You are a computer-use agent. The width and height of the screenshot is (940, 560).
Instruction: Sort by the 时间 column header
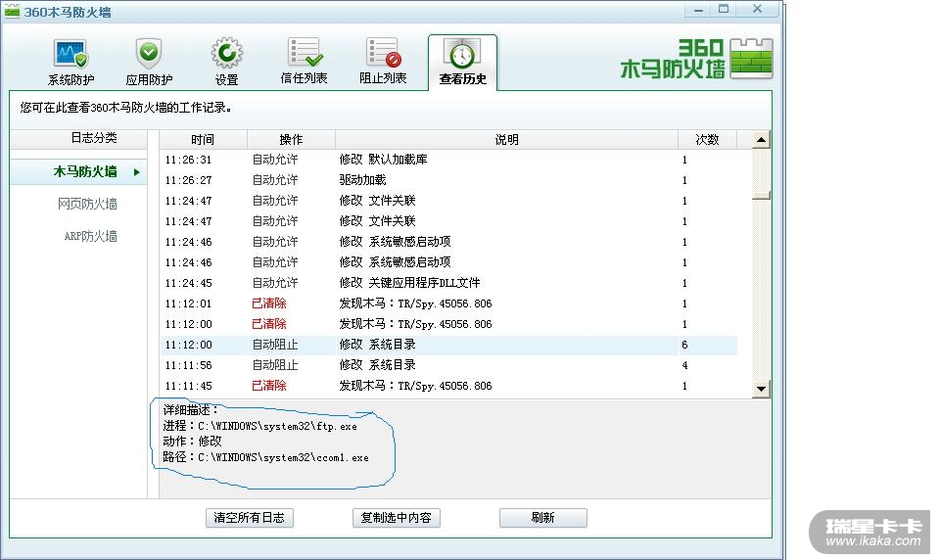click(x=203, y=140)
